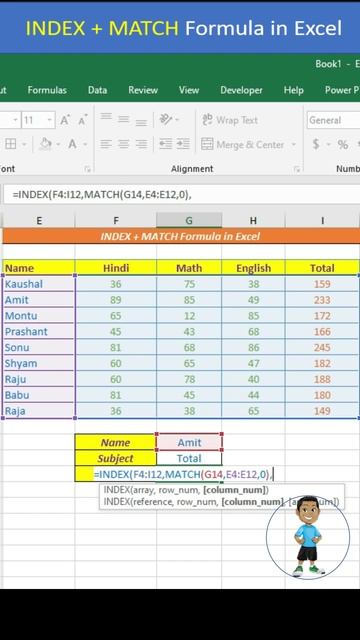Viewport: 360px width, 640px height.
Task: Click the Math header cell
Action: coord(189,268)
